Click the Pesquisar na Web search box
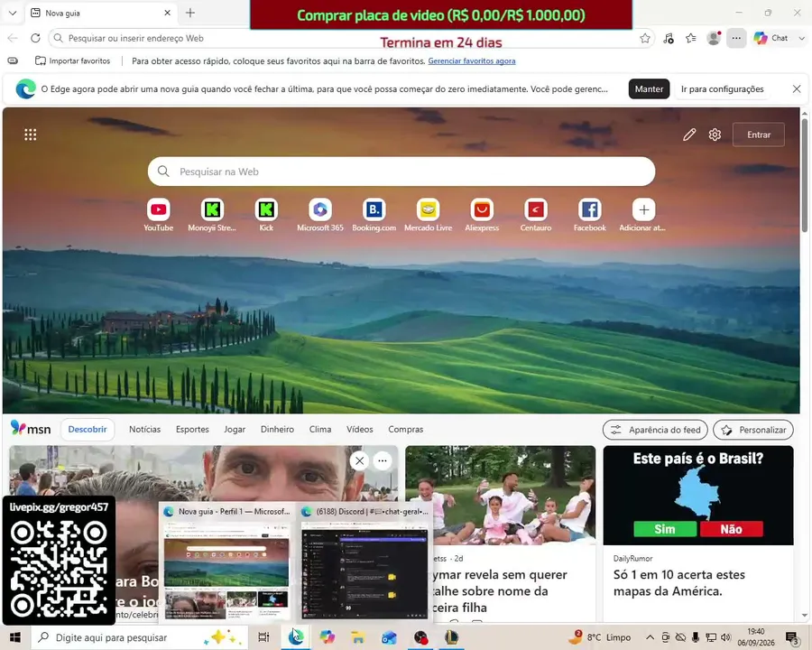Image resolution: width=812 pixels, height=650 pixels. point(401,172)
